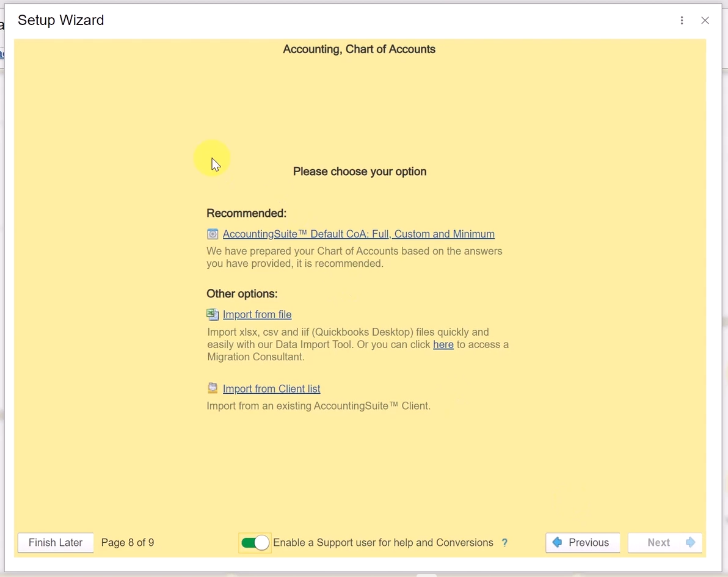Viewport: 728px width, 577px height.
Task: Click the Next button
Action: (x=665, y=543)
